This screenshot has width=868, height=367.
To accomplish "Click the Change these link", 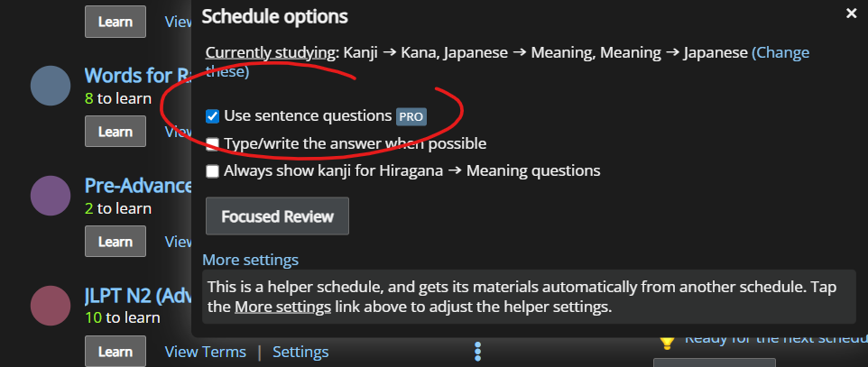I will pos(780,52).
